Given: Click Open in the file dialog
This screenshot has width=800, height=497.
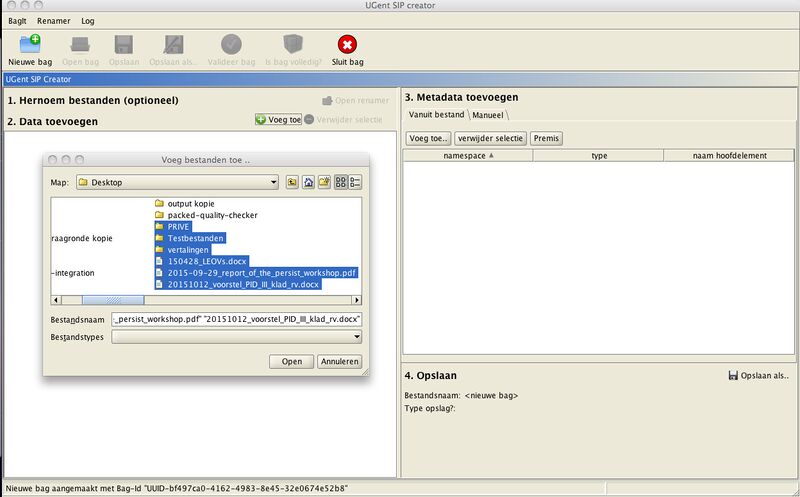Looking at the screenshot, I should point(291,362).
